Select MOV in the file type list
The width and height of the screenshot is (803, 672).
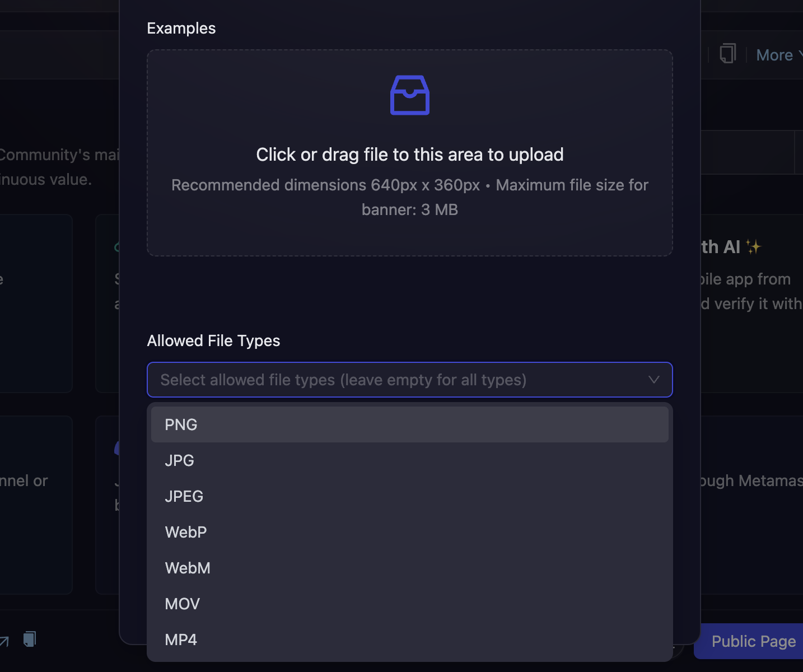183,603
